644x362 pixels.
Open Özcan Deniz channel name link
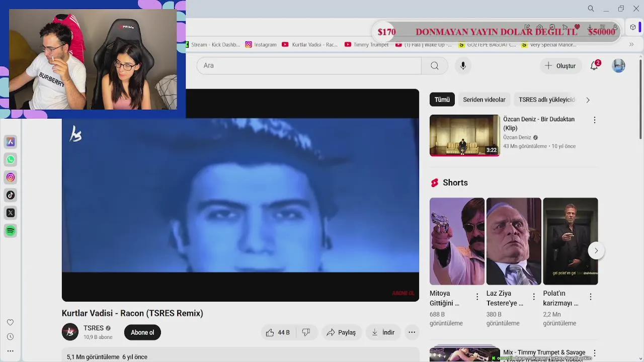tap(517, 137)
